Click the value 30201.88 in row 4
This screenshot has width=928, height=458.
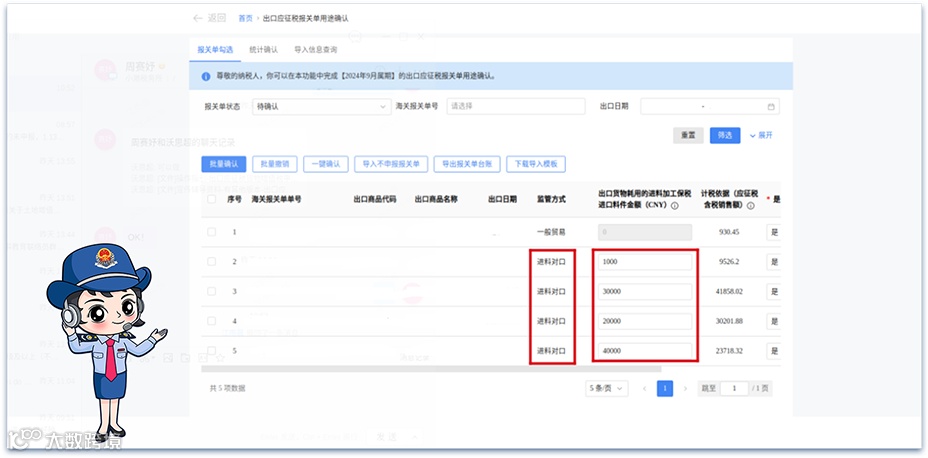coord(729,321)
